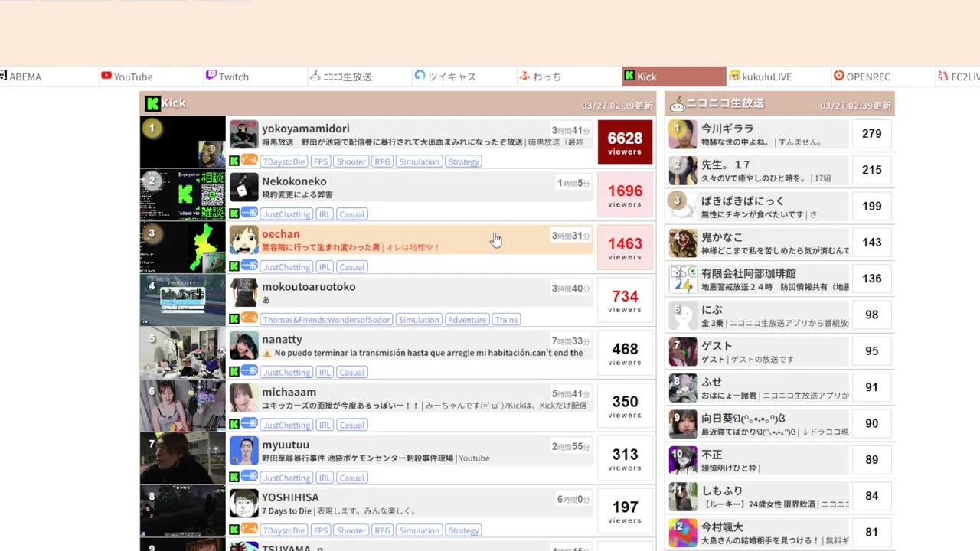Image resolution: width=980 pixels, height=551 pixels.
Task: Open yokoyamamidori's stream thumbnail
Action: point(183,142)
